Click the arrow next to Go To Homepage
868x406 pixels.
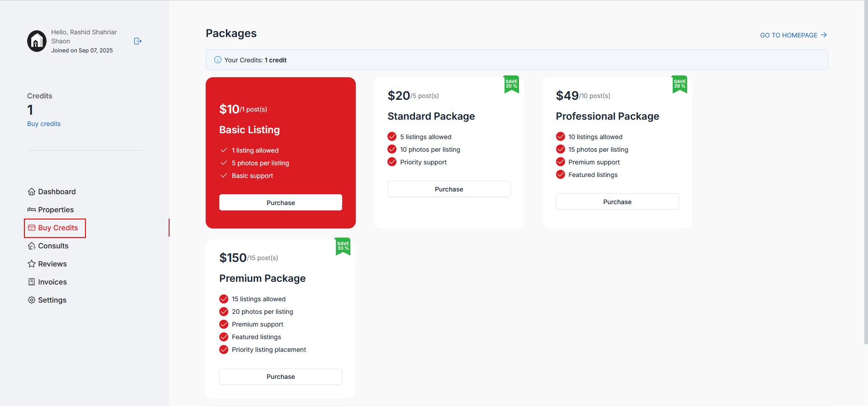[824, 35]
